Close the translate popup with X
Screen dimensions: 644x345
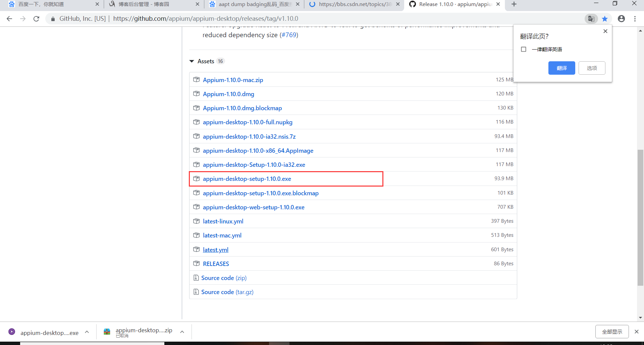pos(605,31)
